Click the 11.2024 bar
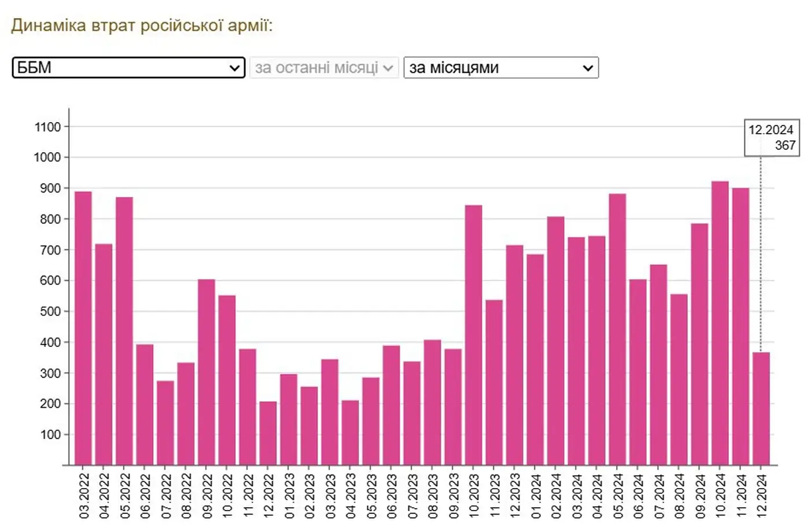Image resolution: width=810 pixels, height=532 pixels. point(741,326)
